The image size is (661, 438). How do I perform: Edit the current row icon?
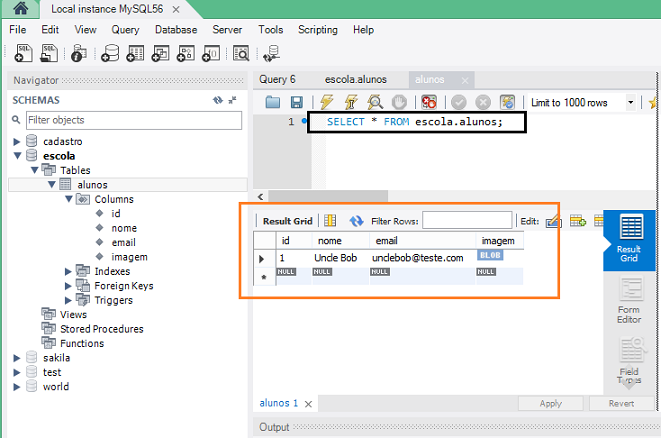click(x=554, y=220)
